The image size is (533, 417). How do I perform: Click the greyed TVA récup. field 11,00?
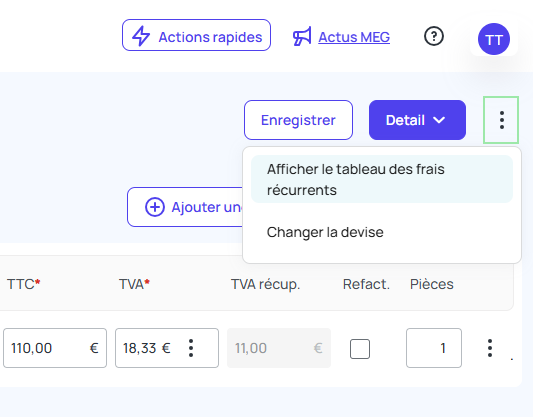coord(279,348)
